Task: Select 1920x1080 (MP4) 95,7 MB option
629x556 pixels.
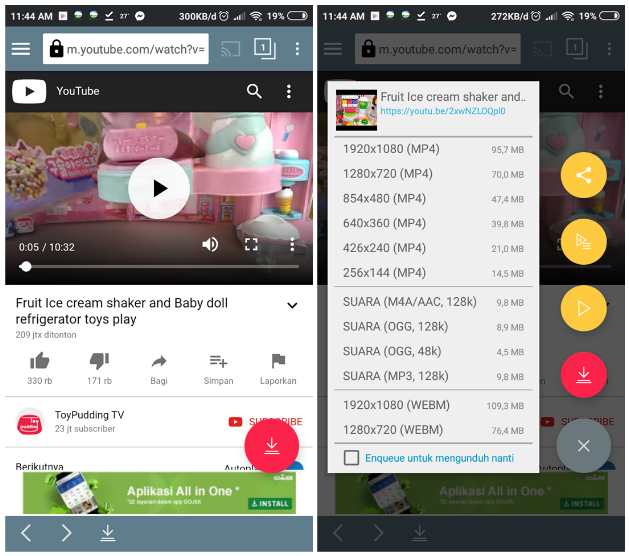Action: pyautogui.click(x=433, y=149)
